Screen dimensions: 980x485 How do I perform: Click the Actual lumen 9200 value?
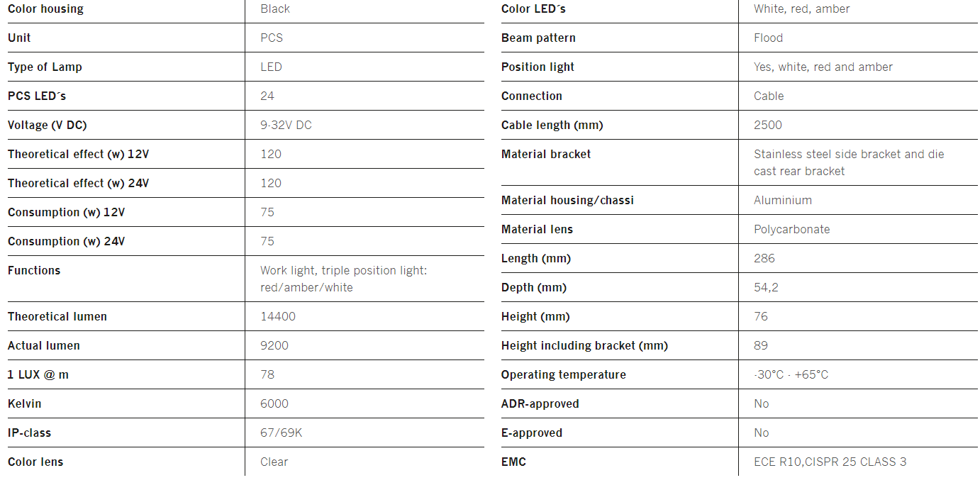(274, 345)
